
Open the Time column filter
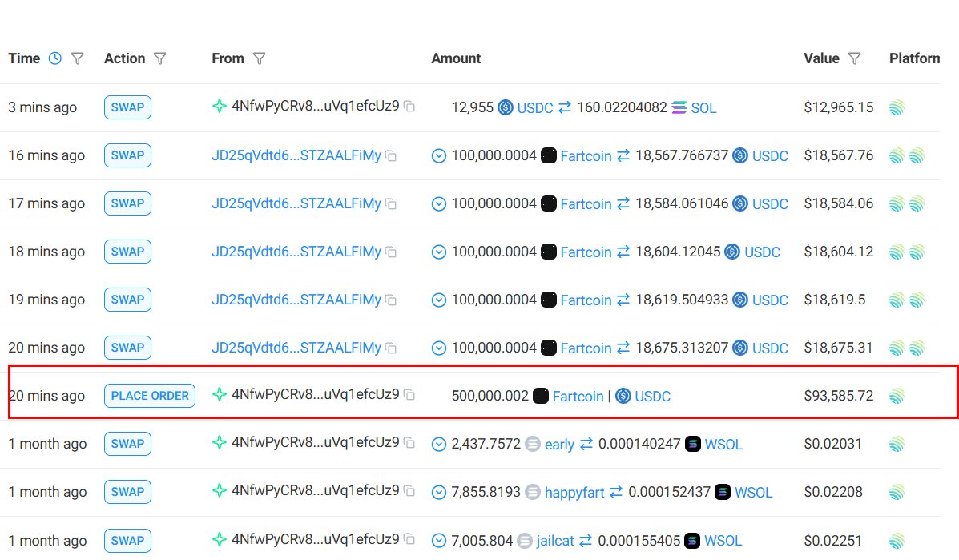tap(78, 58)
